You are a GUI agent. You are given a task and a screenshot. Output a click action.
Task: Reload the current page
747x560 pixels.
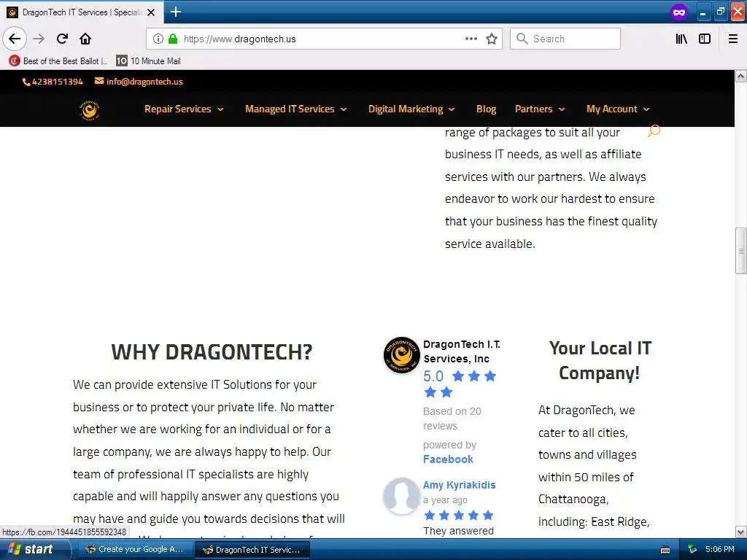coord(62,39)
